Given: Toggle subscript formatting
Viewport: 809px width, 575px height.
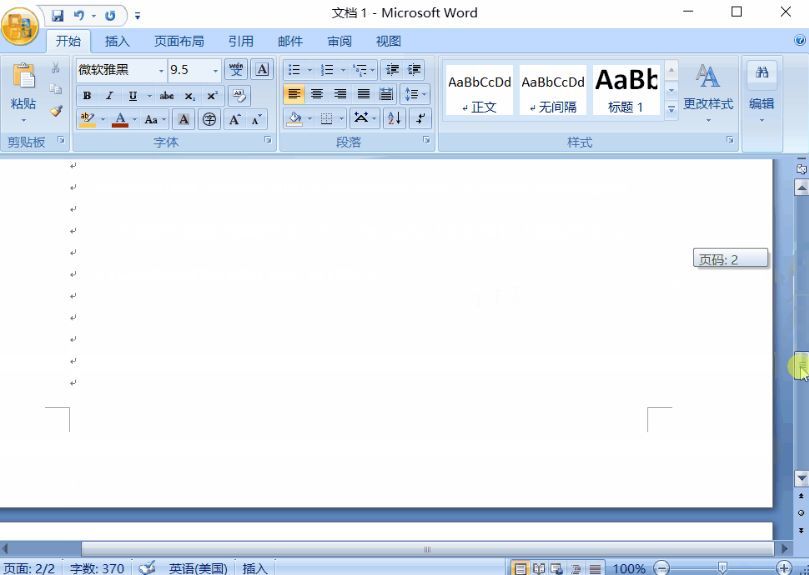Looking at the screenshot, I should [189, 95].
